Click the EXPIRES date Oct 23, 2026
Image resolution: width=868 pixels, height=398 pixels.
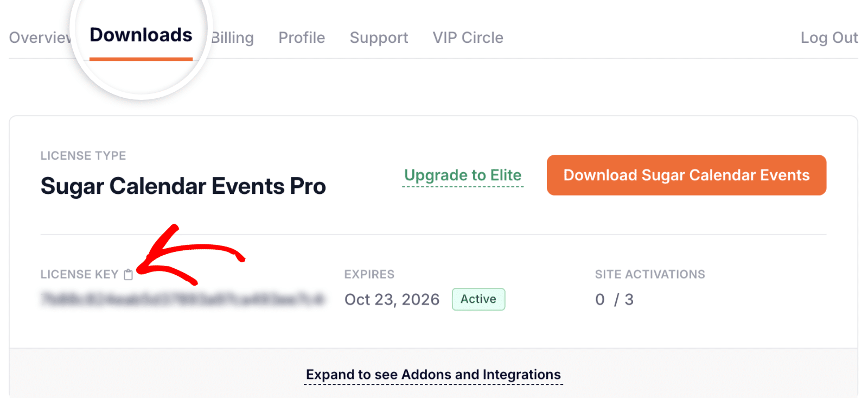392,299
